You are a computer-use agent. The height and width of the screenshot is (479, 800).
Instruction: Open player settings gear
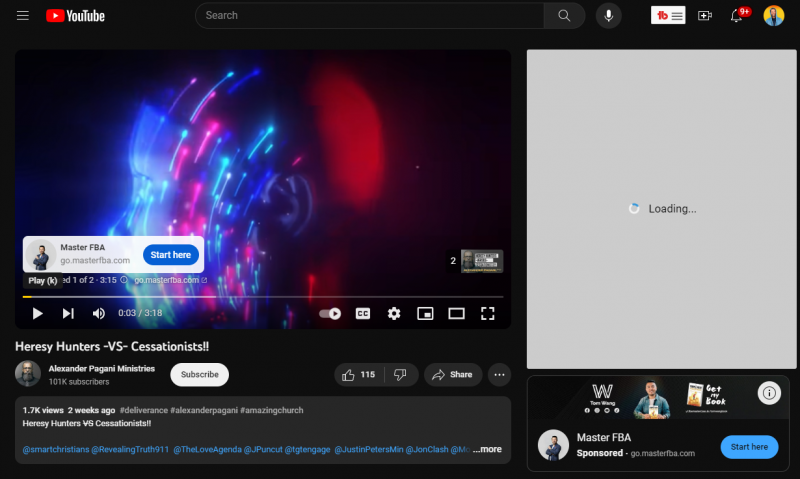coord(394,313)
